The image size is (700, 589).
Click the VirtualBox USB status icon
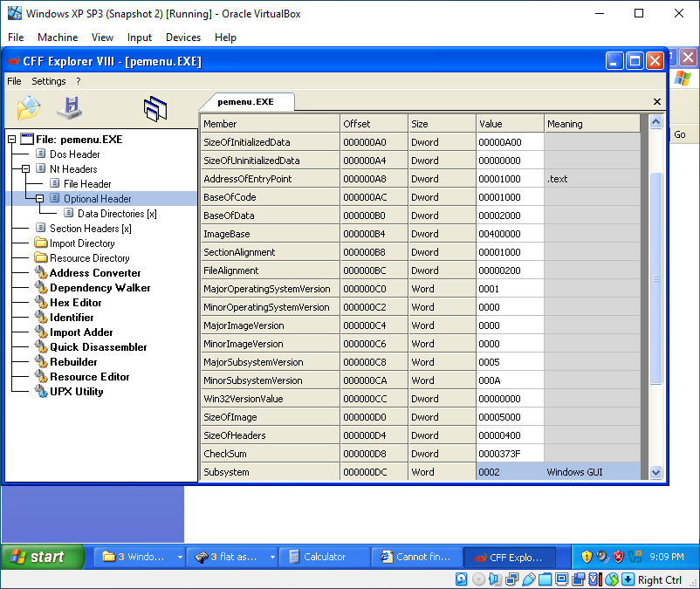(529, 579)
